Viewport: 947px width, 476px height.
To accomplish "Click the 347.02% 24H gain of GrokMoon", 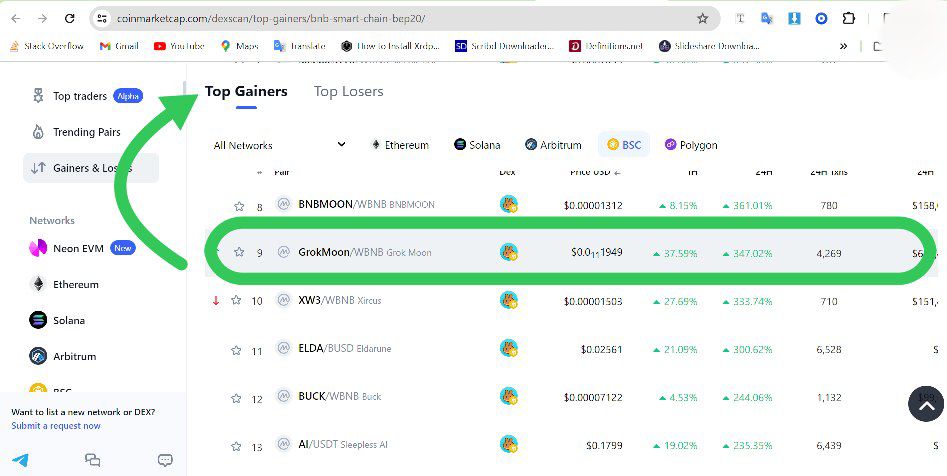I will click(747, 254).
